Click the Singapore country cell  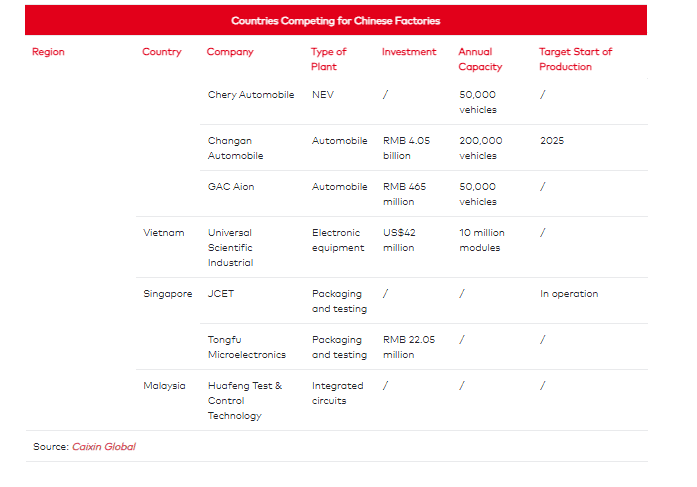(x=168, y=294)
